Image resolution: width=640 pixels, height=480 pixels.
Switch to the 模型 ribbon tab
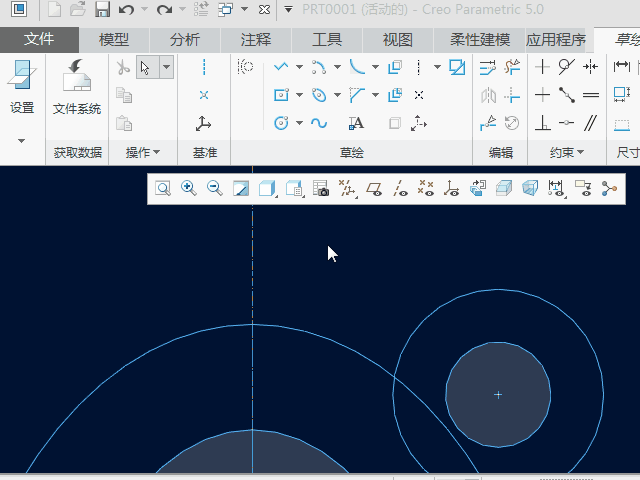point(114,40)
